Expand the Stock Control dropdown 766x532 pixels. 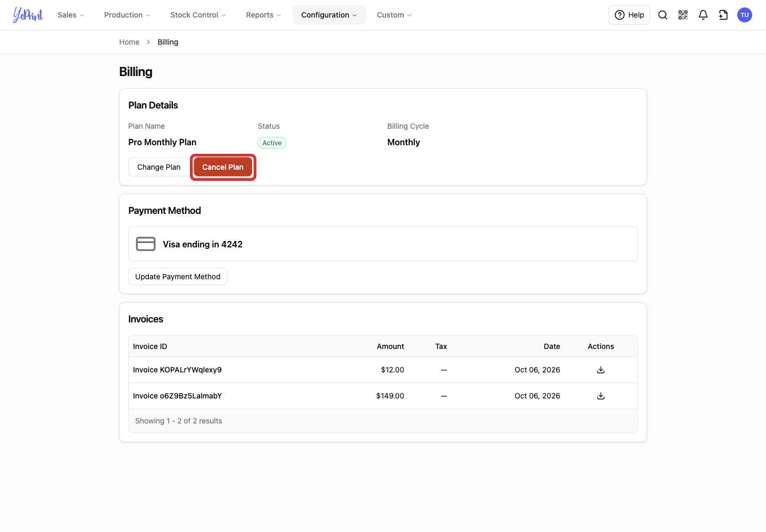(198, 15)
